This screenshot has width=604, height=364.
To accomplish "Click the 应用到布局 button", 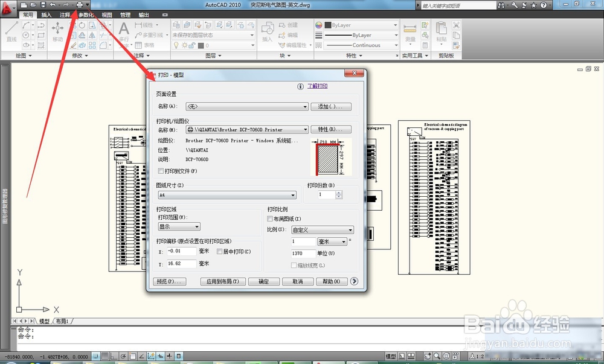I will (x=223, y=282).
